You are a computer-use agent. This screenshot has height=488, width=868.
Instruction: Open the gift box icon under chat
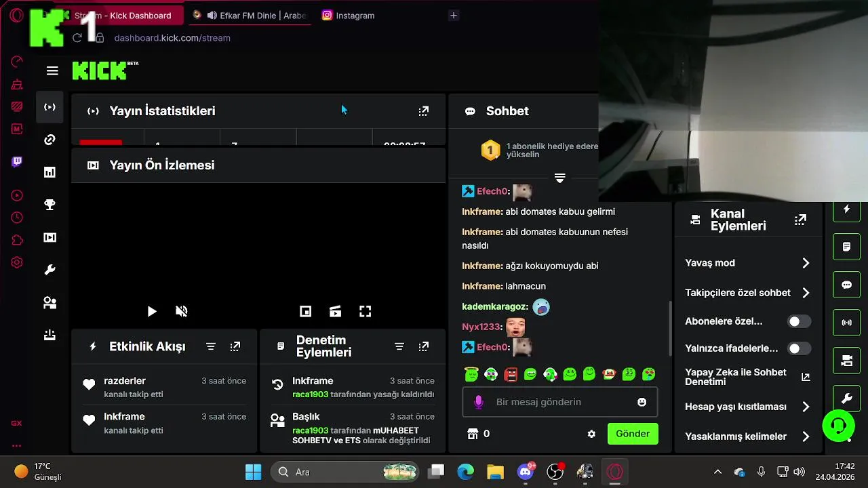pos(473,434)
